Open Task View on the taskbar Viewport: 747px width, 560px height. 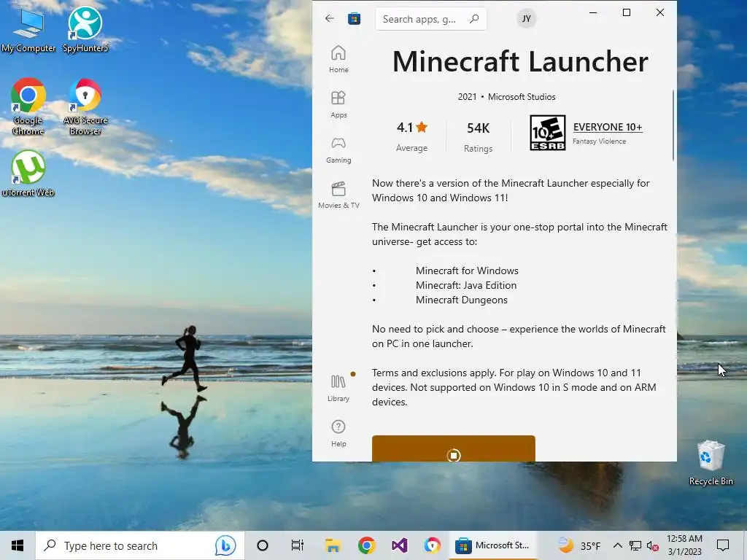pyautogui.click(x=298, y=545)
